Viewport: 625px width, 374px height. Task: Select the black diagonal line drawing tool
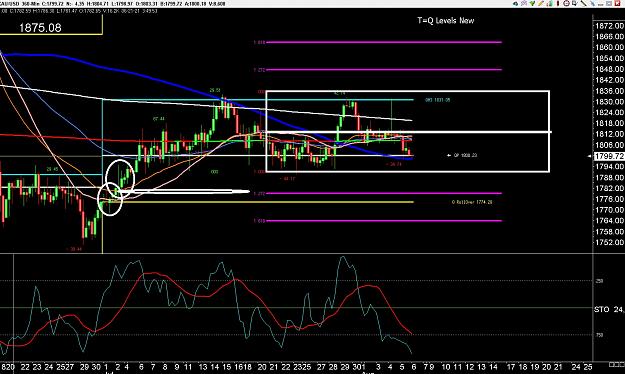tap(584, 3)
